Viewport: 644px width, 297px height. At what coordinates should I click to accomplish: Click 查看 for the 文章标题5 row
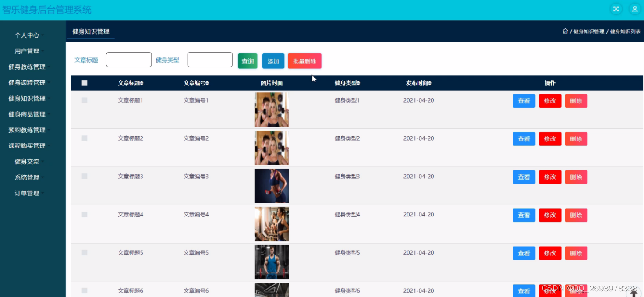tap(524, 253)
